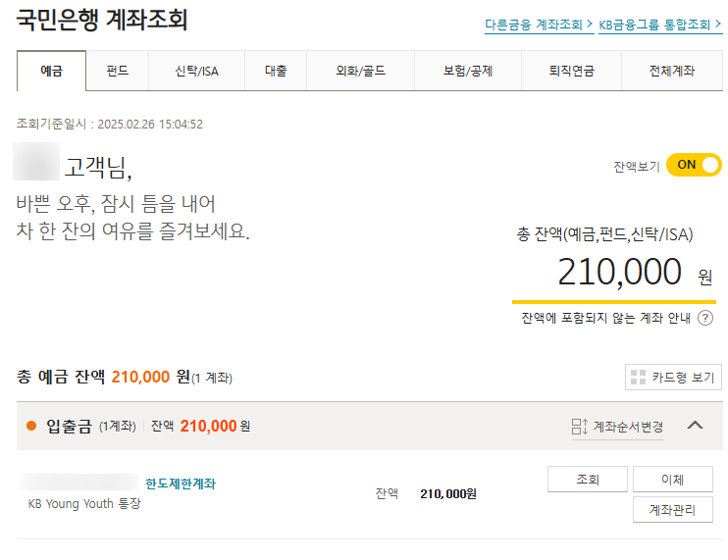The height and width of the screenshot is (560, 728).
Task: Open the 전체계좌 tab
Action: (672, 71)
